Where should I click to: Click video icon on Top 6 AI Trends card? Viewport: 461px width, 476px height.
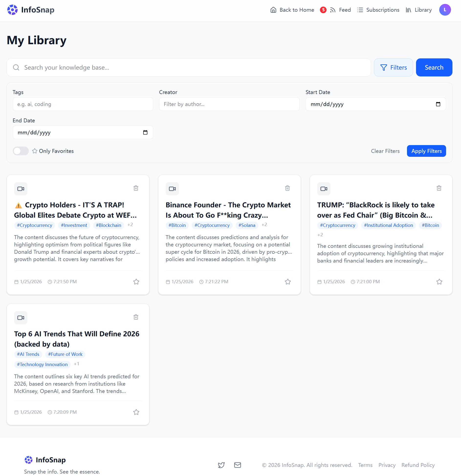pyautogui.click(x=21, y=318)
